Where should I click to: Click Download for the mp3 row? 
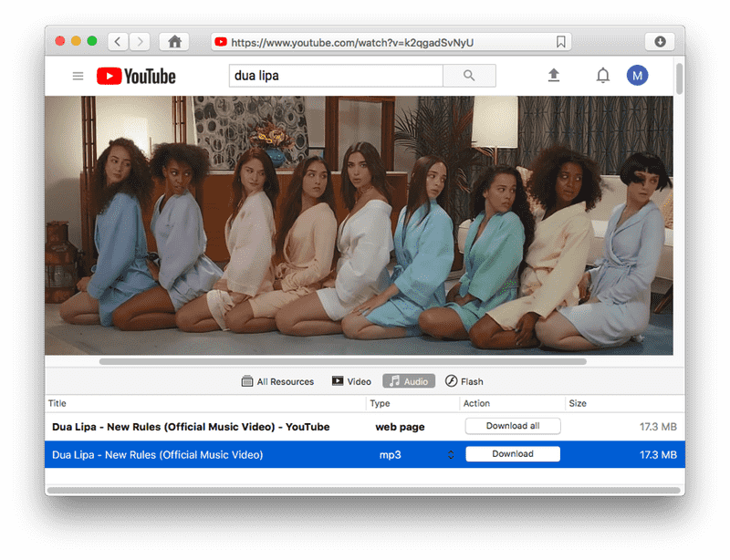(513, 454)
